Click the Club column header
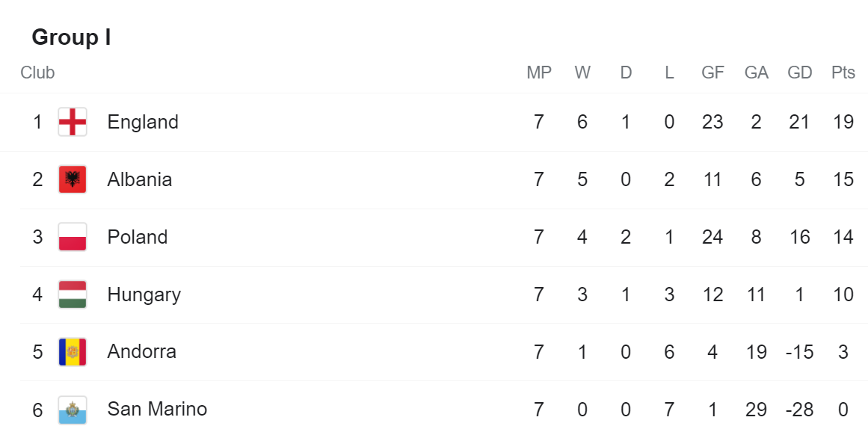 (37, 72)
